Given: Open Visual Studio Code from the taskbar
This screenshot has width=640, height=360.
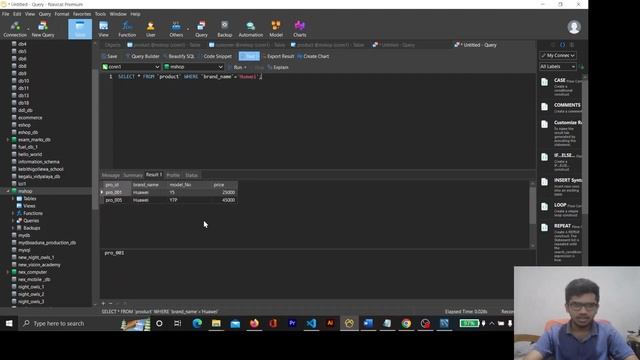Looking at the screenshot, I should click(x=311, y=323).
